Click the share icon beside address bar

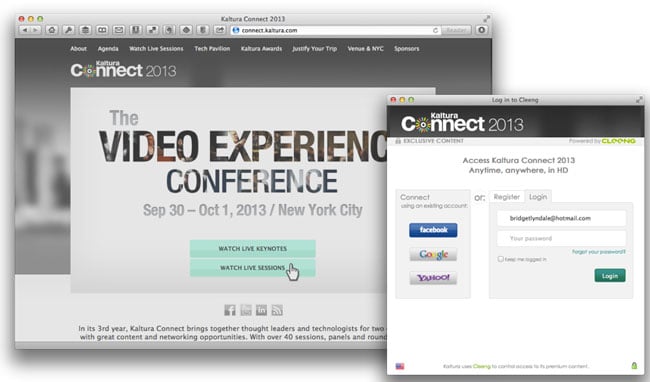[x=220, y=30]
